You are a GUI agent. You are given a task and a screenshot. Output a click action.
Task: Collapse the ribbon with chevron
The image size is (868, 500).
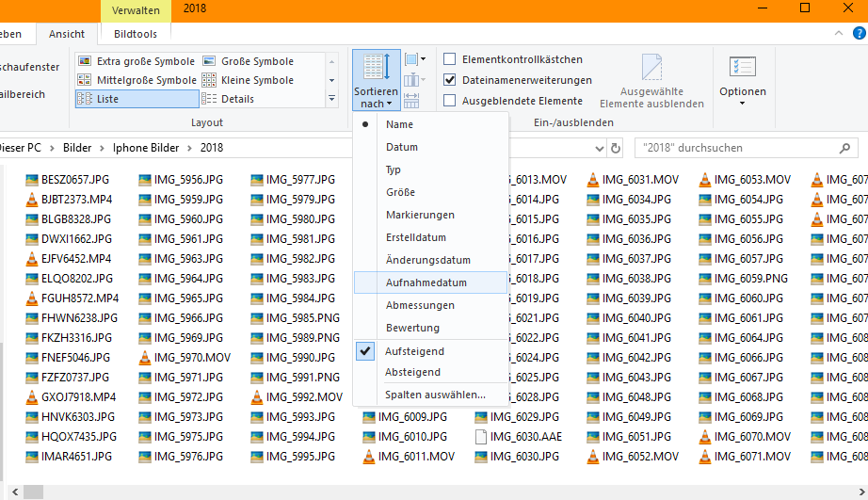(x=839, y=33)
